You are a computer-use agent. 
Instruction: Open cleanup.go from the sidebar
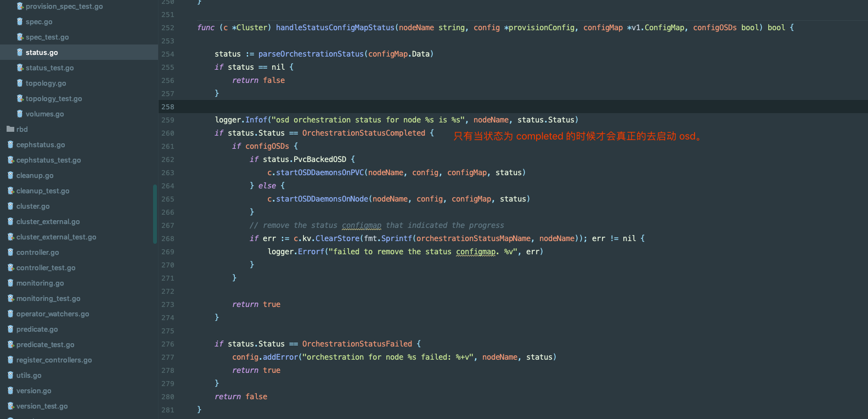pyautogui.click(x=35, y=176)
